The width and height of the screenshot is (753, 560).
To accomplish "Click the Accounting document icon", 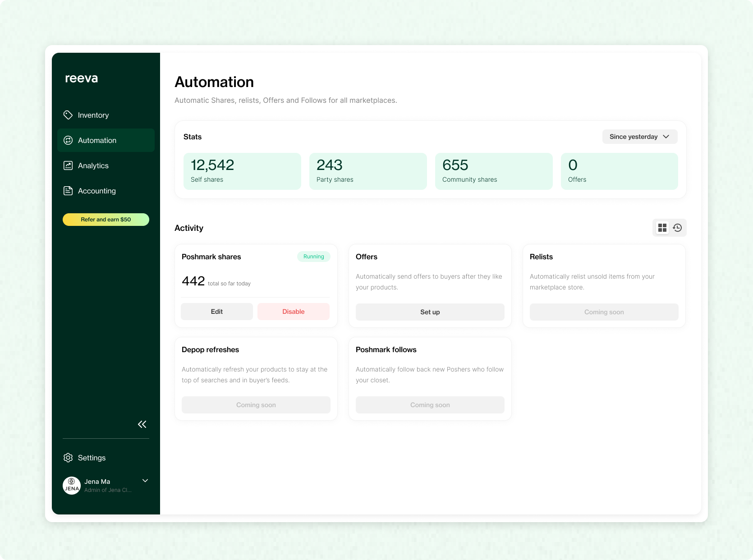I will click(x=68, y=191).
